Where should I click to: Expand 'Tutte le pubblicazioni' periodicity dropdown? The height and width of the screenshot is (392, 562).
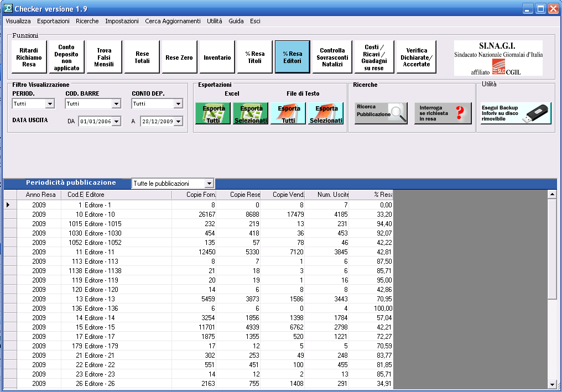209,184
